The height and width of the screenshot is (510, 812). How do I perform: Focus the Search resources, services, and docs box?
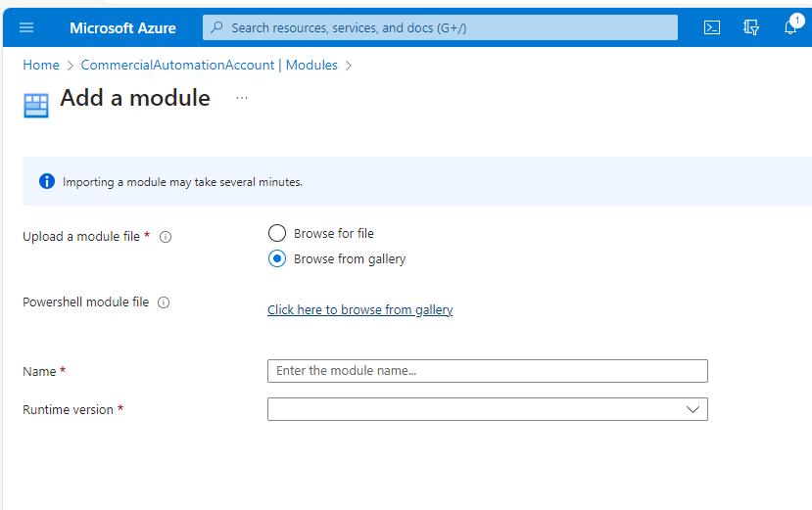coord(440,27)
